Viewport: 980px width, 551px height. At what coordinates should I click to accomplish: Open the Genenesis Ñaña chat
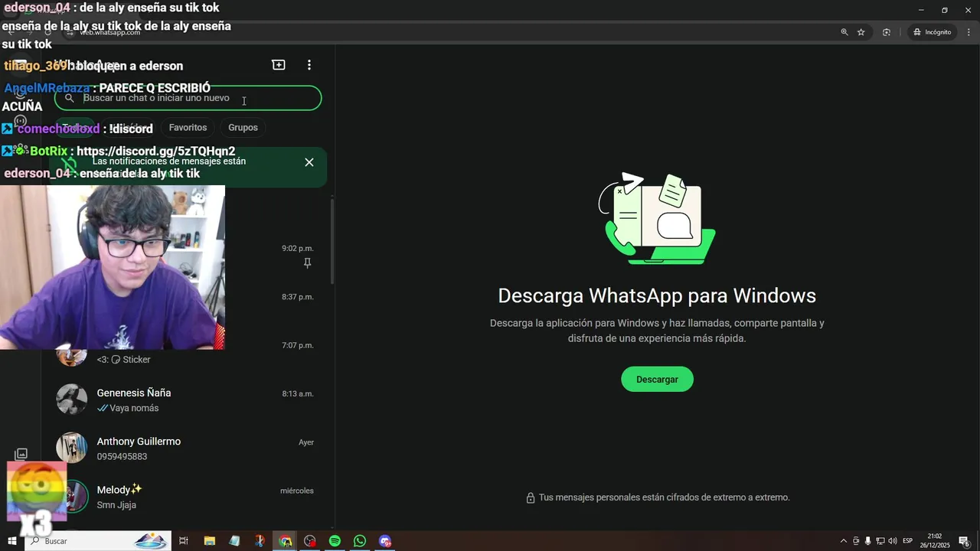click(x=187, y=399)
